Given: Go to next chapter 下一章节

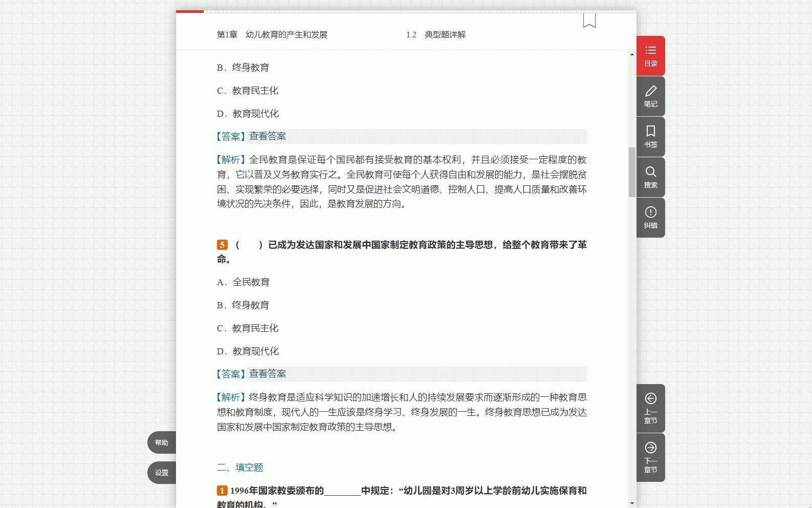Looking at the screenshot, I should [x=650, y=457].
